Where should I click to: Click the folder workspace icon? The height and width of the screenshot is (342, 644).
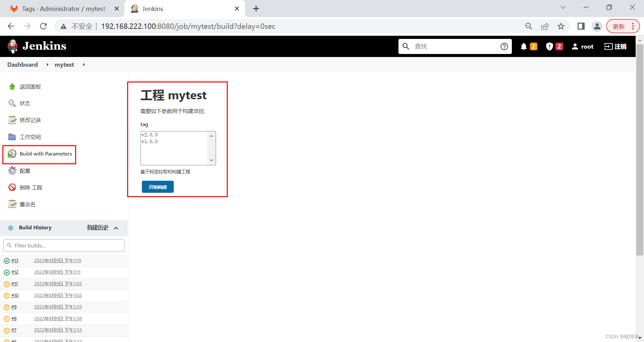(x=12, y=137)
